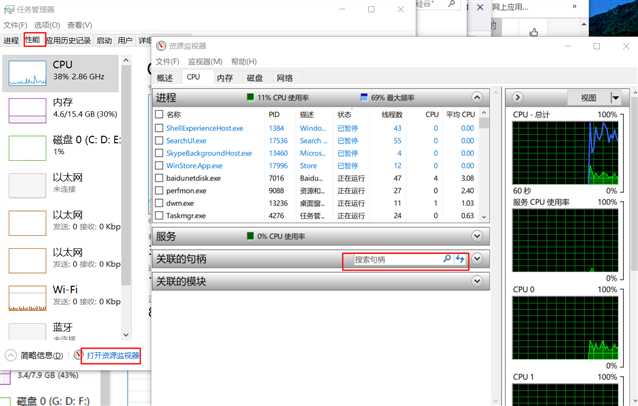Click 简略信息 collapse chevron in Task Manager
Screen dimensions: 638x406
[11, 356]
